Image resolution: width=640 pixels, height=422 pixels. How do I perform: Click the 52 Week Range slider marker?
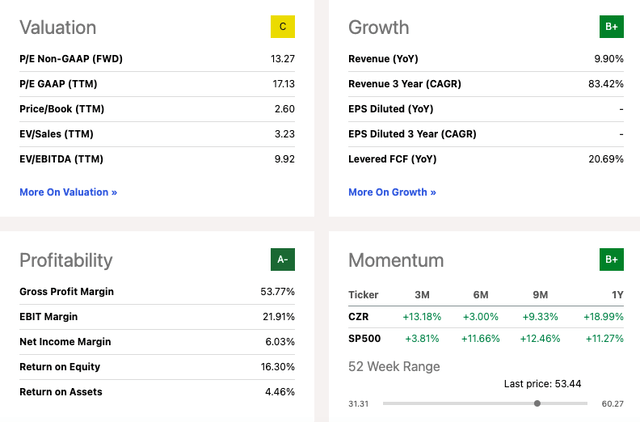coord(537,403)
